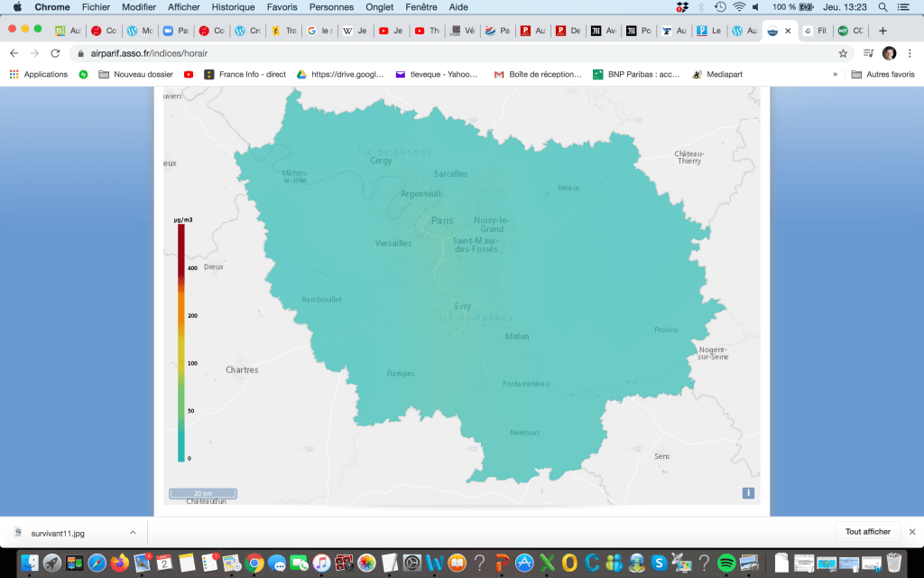Open the Chrome three-dot menu
Image resolution: width=924 pixels, height=578 pixels.
pyautogui.click(x=909, y=53)
